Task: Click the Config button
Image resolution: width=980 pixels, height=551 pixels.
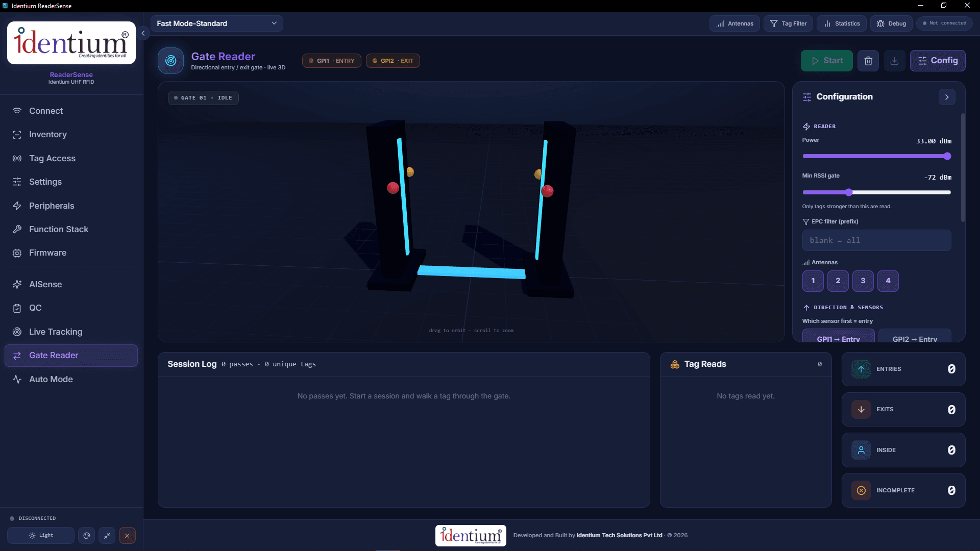Action: tap(938, 61)
